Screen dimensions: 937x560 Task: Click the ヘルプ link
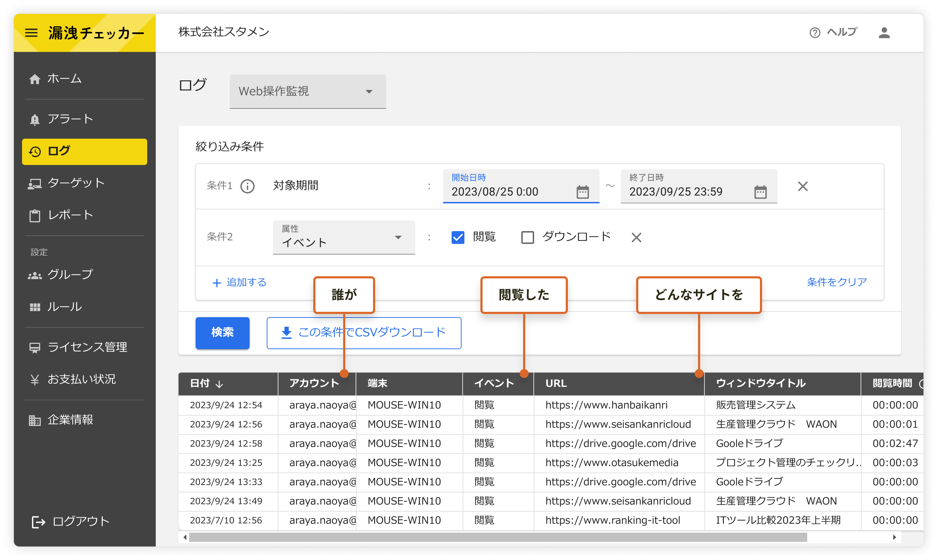842,32
